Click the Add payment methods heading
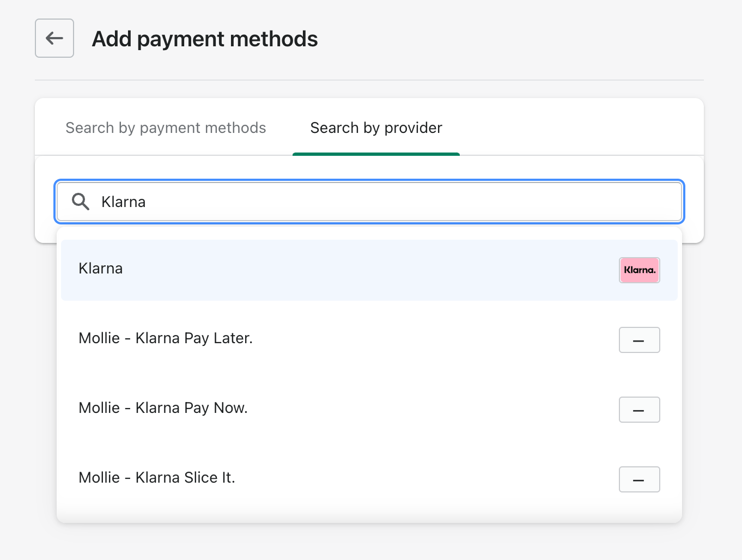Screen dimensions: 742x560 [205, 39]
